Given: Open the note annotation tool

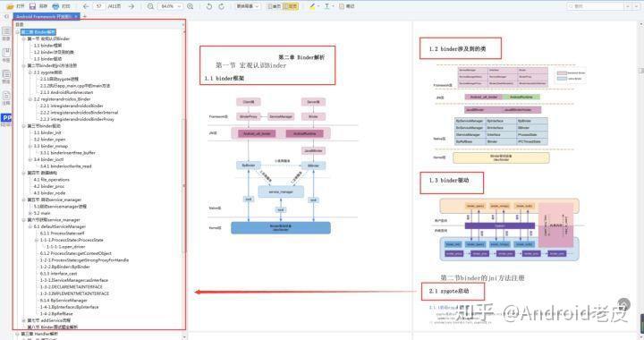Looking at the screenshot, I should (347, 6).
